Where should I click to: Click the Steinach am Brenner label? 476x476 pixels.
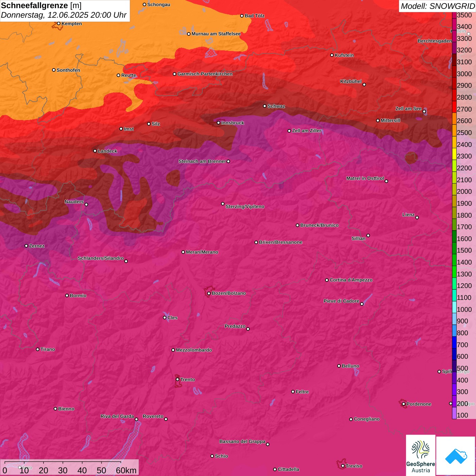pyautogui.click(x=202, y=161)
